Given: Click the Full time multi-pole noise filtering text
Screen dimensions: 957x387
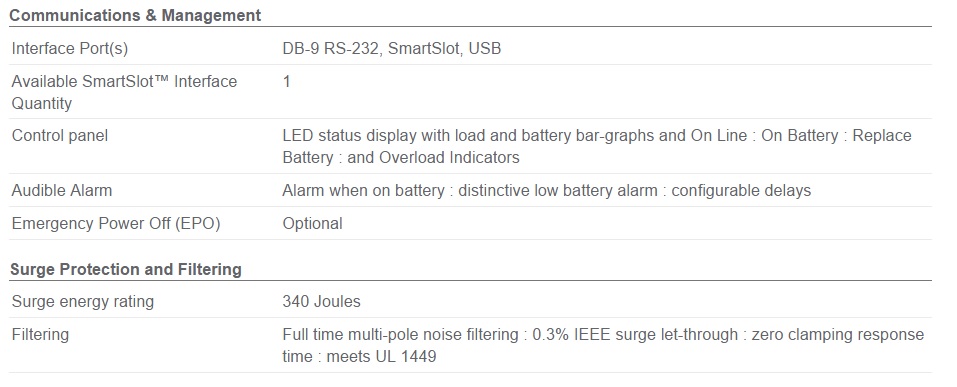Looking at the screenshot, I should click(x=400, y=335).
